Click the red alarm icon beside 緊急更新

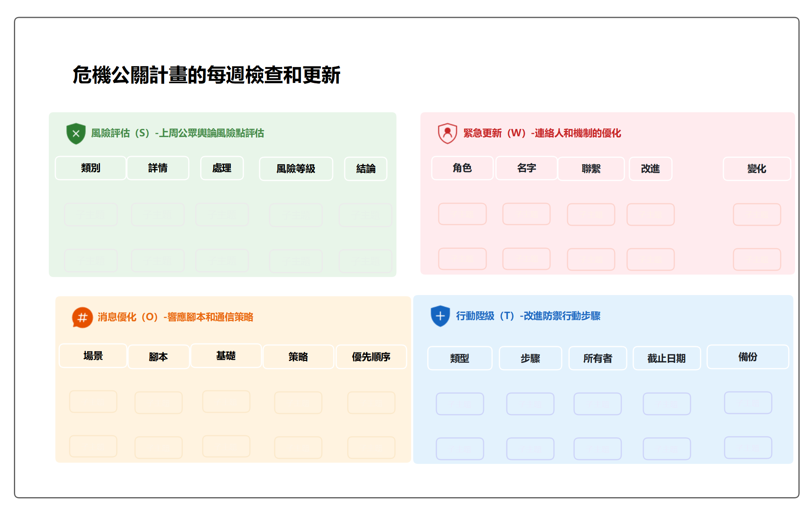tap(448, 133)
